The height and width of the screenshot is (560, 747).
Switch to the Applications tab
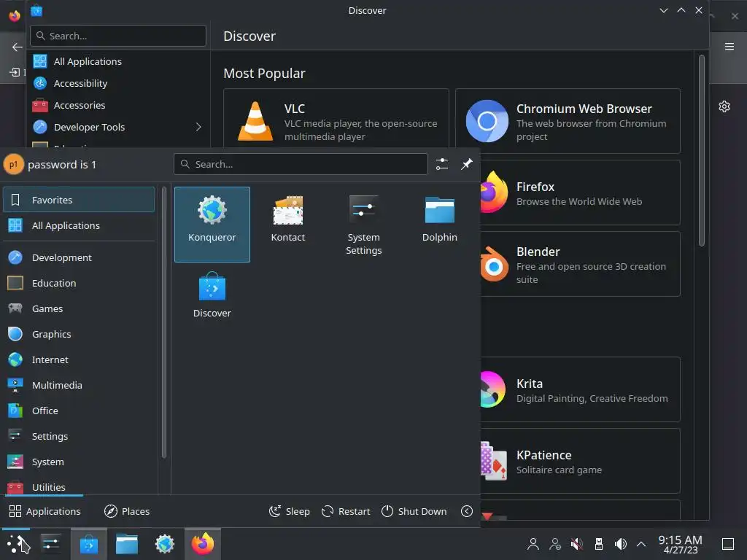click(x=44, y=511)
